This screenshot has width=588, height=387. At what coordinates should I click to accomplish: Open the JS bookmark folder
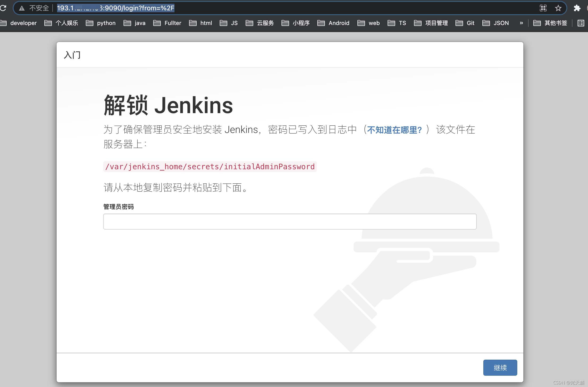229,23
